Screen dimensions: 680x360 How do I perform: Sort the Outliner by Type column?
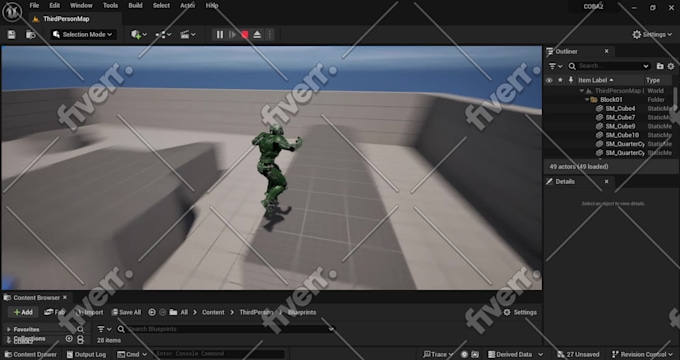pyautogui.click(x=653, y=80)
